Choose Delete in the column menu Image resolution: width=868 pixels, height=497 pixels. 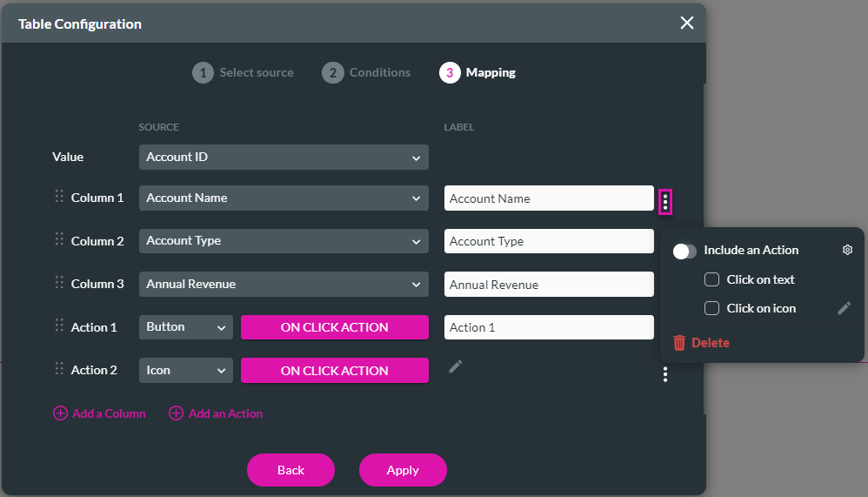701,342
